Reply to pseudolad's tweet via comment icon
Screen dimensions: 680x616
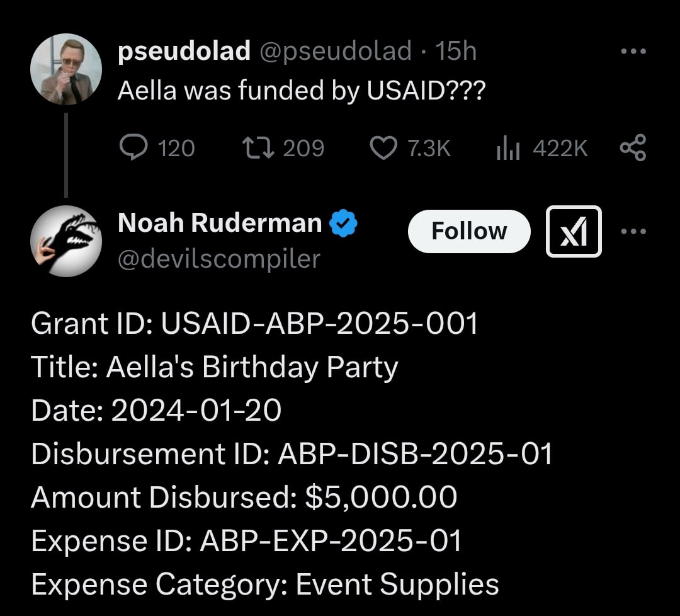(132, 147)
